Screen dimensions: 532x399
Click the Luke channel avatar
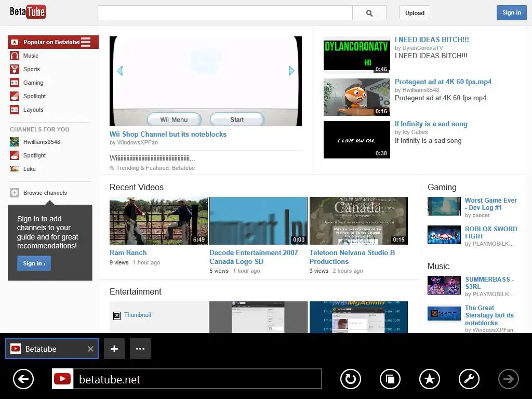coord(15,169)
